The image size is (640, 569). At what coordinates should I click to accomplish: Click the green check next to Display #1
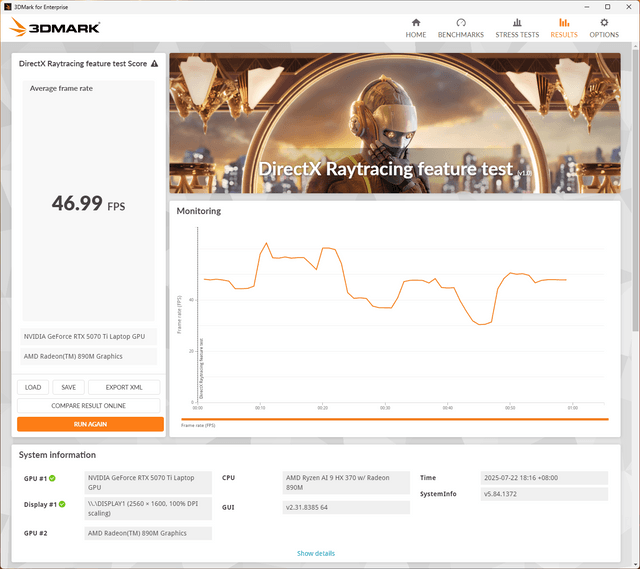coord(62,504)
